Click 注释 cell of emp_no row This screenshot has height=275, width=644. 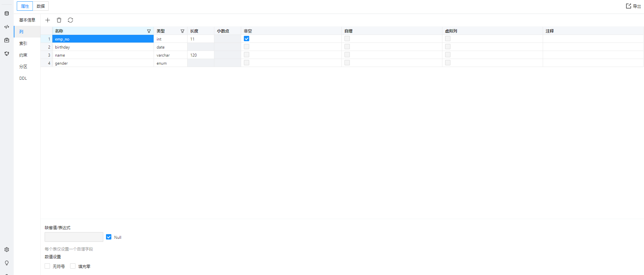pos(593,39)
